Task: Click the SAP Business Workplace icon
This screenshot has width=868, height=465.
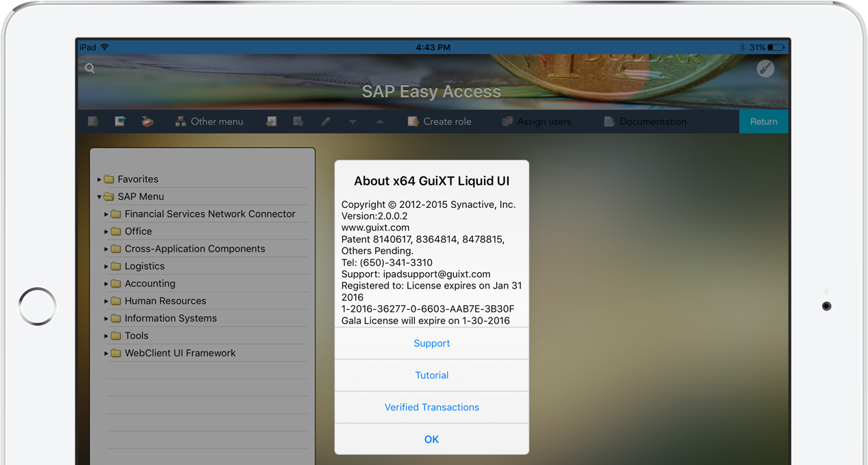Action: (147, 122)
